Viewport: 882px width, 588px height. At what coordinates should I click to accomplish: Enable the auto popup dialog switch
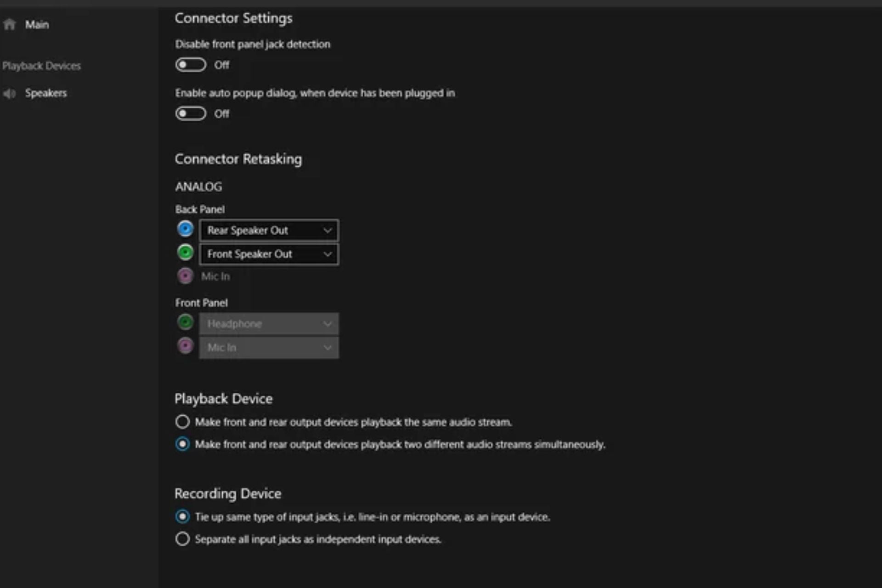191,113
